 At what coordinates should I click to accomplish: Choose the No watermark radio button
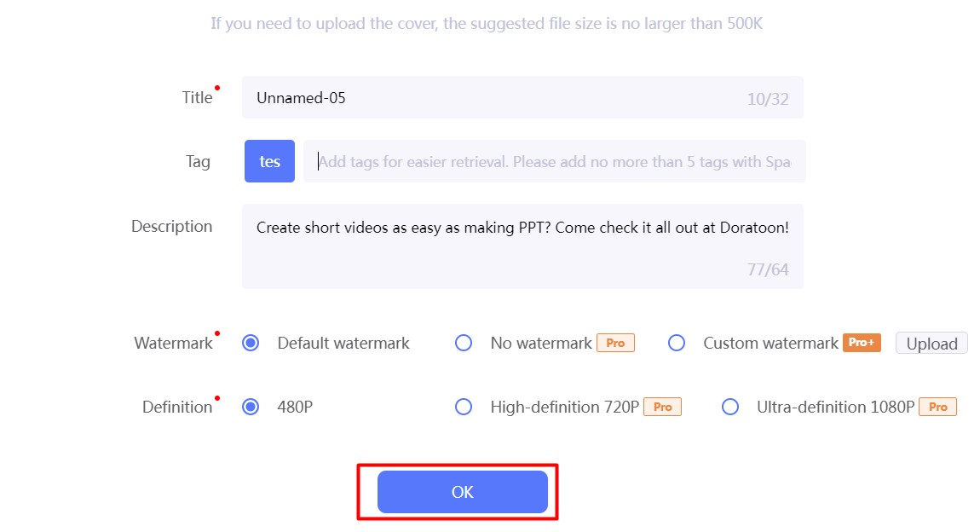point(464,343)
